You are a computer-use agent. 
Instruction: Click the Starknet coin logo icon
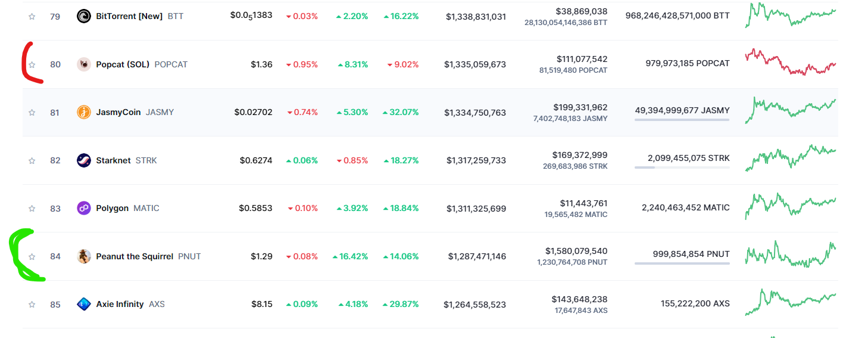[x=84, y=160]
